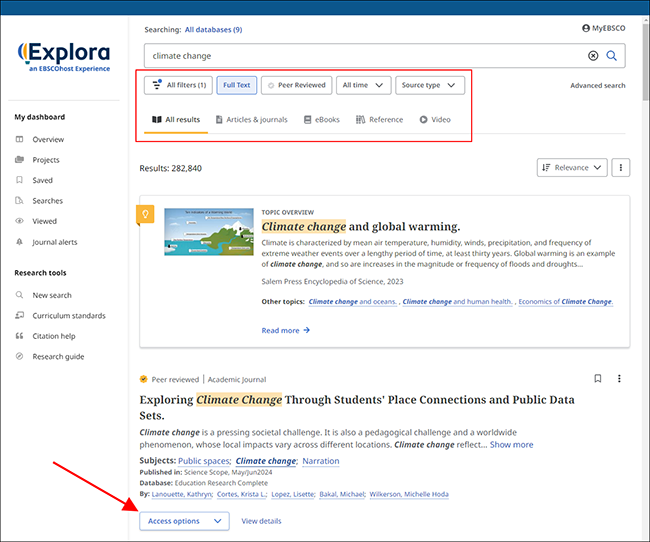Click the Research guide compass icon

(x=19, y=356)
